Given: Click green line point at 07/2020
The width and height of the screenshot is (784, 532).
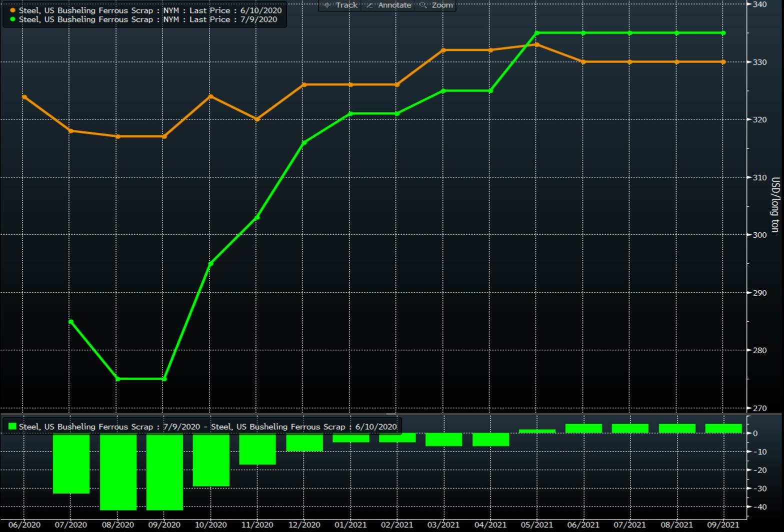Looking at the screenshot, I should tap(70, 322).
